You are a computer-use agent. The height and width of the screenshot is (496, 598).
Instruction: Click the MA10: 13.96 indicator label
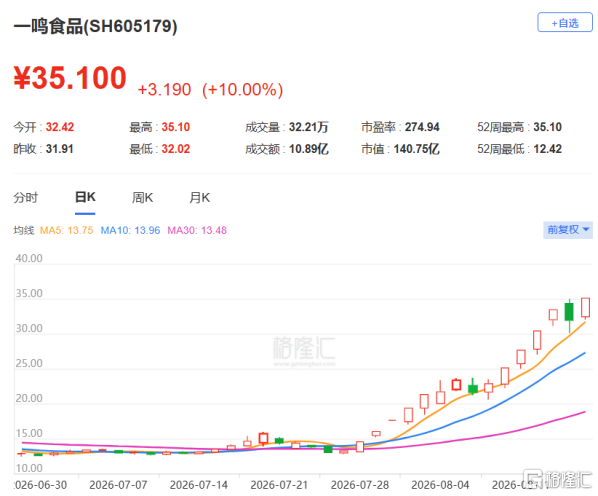pos(130,230)
